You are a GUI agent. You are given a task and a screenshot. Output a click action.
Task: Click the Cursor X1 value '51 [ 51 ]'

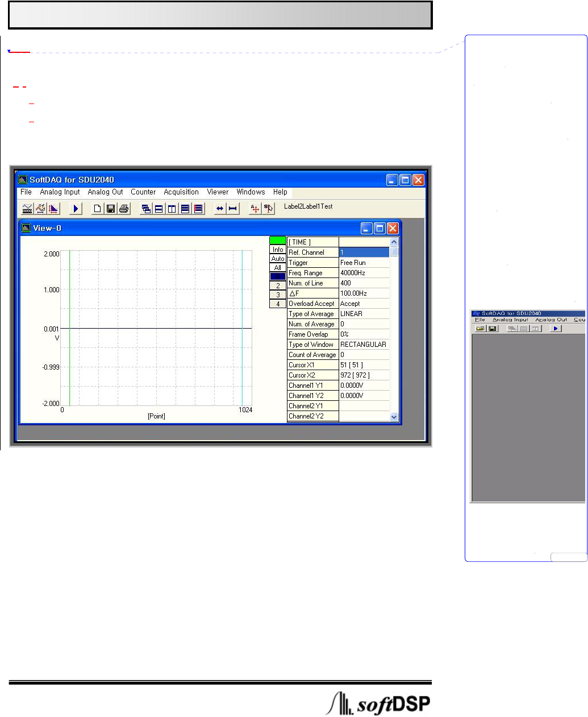(x=364, y=364)
